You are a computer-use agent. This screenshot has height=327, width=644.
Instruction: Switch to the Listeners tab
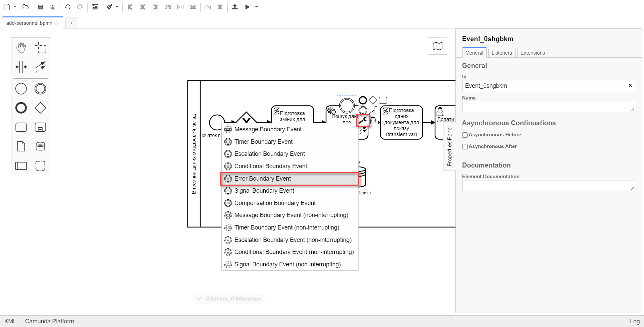coord(501,53)
